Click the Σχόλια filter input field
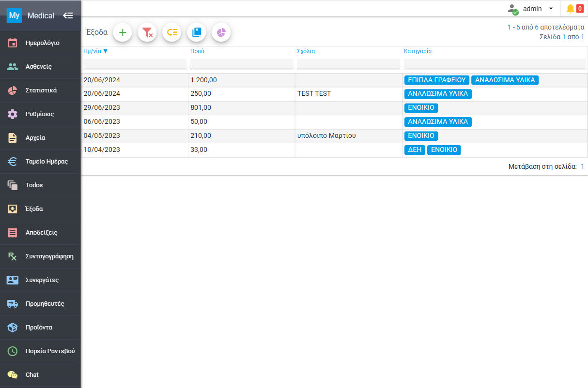Viewport: 588px width, 388px height. pos(349,64)
